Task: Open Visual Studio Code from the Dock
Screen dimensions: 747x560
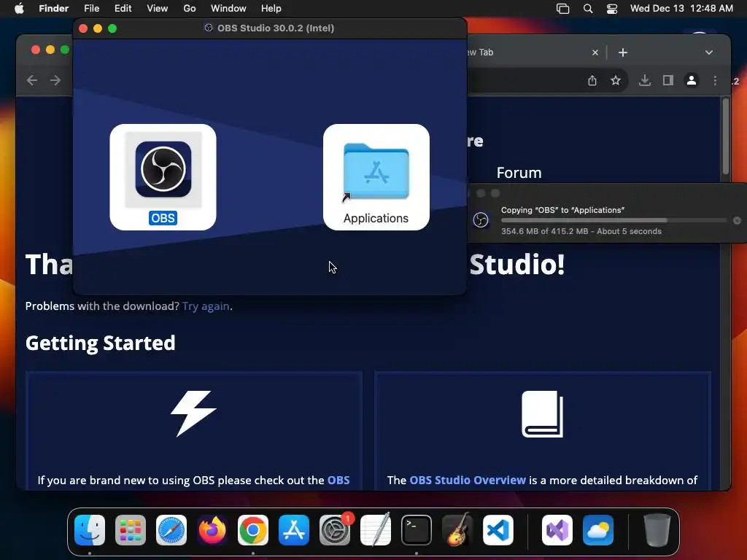Action: (498, 530)
